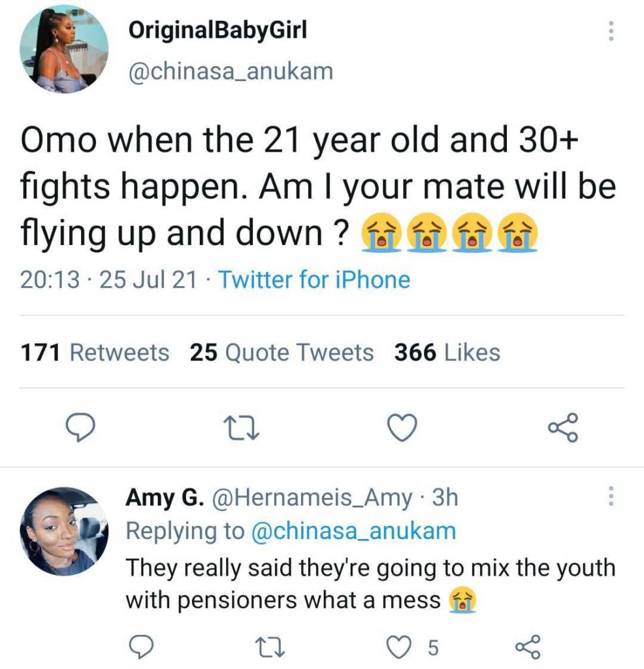This screenshot has width=644, height=669.
Task: Reply to the main tweet
Action: 82,428
